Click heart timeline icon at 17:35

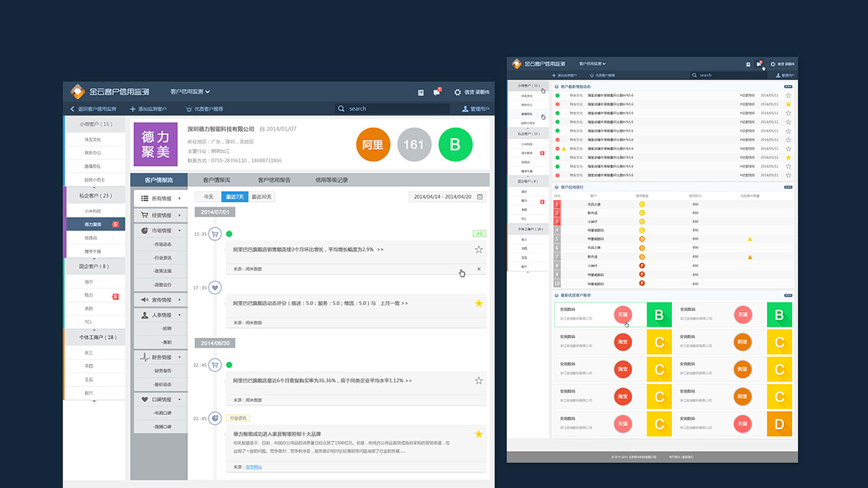tap(215, 287)
